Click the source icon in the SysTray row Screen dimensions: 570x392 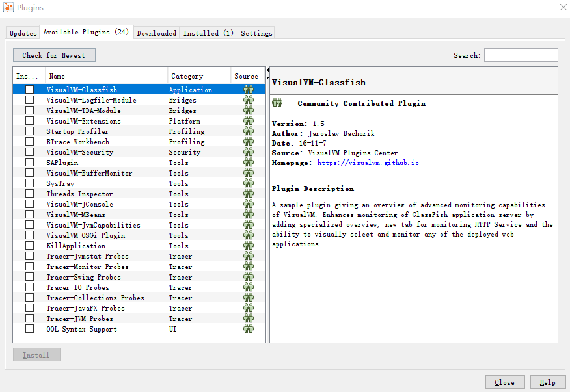click(249, 183)
